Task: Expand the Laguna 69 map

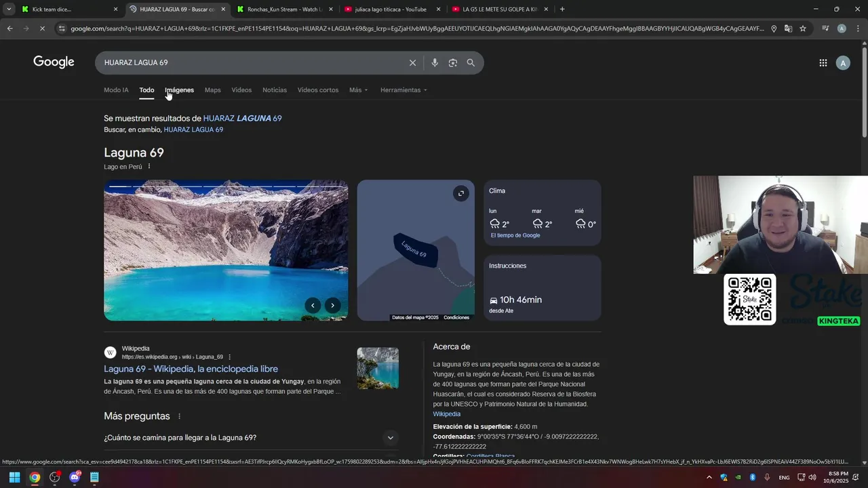Action: point(461,193)
